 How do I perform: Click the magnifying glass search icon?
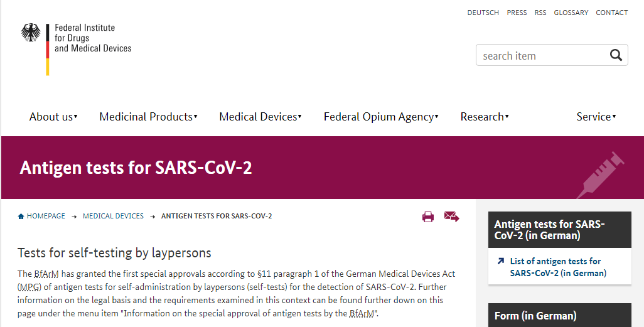pyautogui.click(x=616, y=55)
